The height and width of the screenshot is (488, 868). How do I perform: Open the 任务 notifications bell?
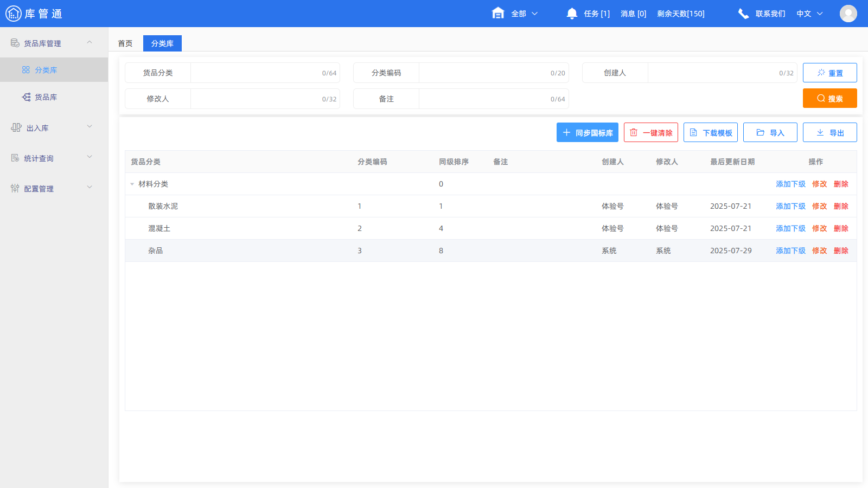pyautogui.click(x=571, y=14)
